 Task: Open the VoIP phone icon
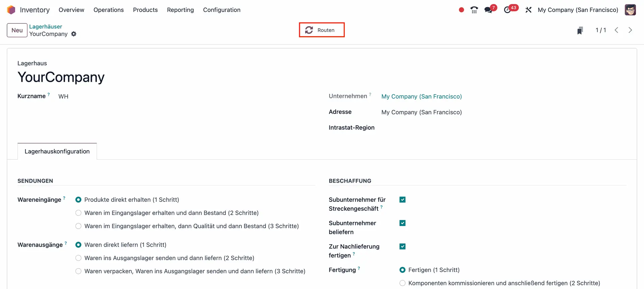[x=474, y=10]
